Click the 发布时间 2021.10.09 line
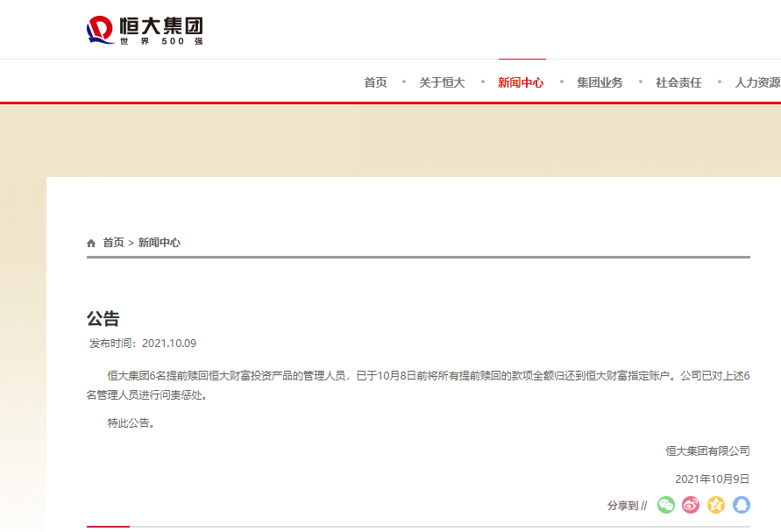This screenshot has width=781, height=532. tap(143, 344)
